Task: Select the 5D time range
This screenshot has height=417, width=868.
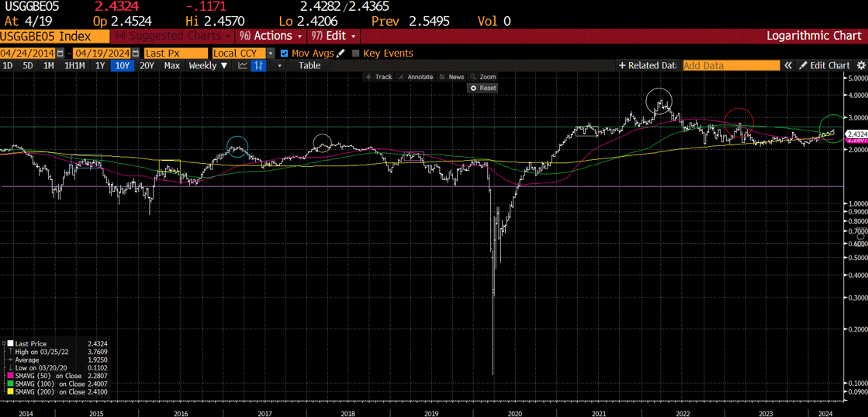Action: [x=27, y=65]
